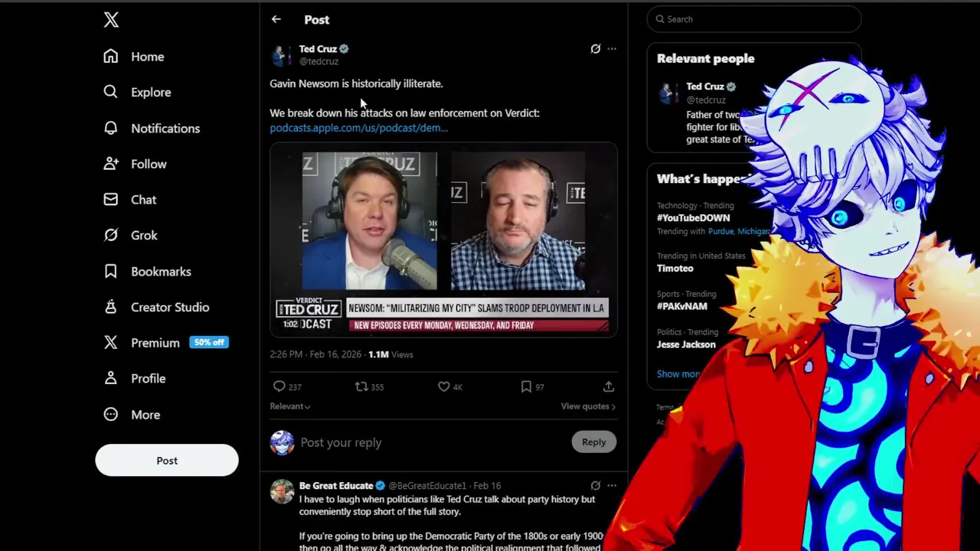Open #YouTubeDOWN trending topic

click(694, 217)
